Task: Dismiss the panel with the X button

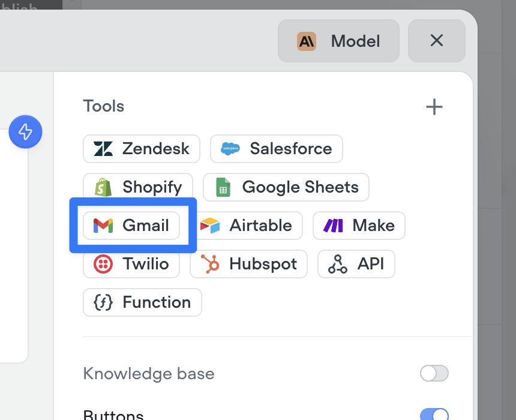Action: point(436,41)
